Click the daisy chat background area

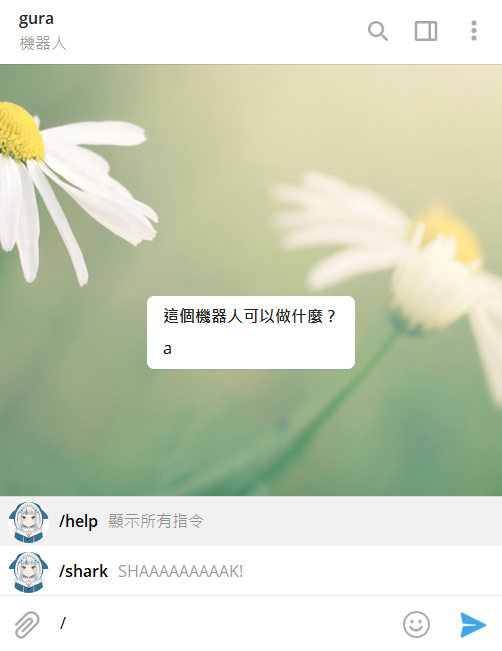(x=251, y=187)
